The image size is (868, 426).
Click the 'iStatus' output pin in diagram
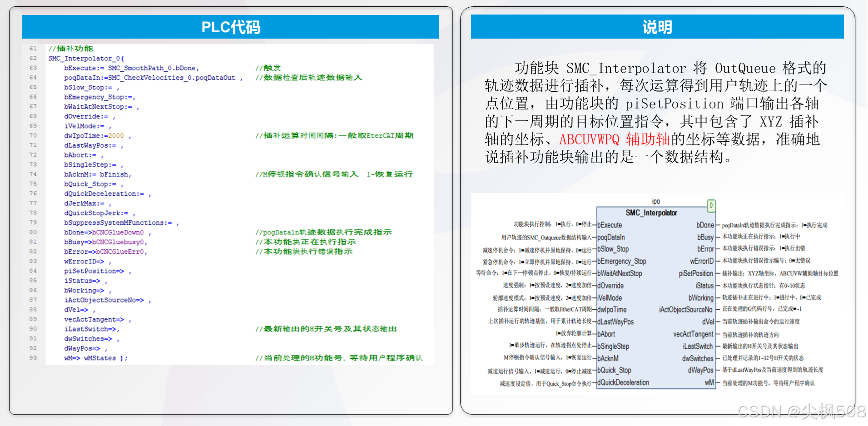point(704,286)
